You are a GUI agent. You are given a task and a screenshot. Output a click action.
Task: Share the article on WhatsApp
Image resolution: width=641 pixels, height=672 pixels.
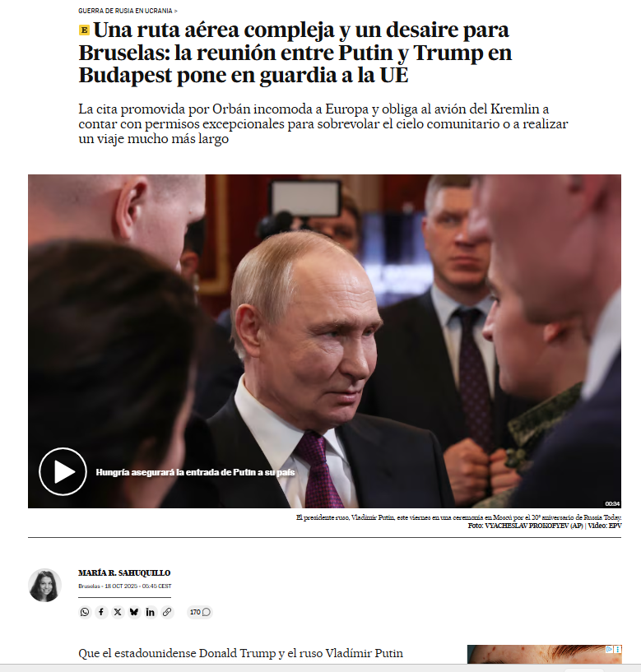85,612
